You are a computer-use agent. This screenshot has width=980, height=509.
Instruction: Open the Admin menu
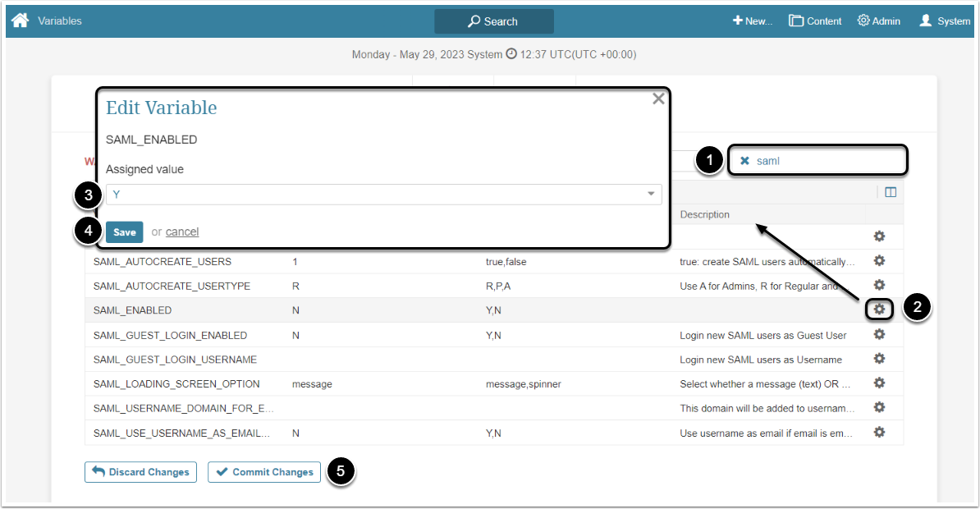point(879,21)
